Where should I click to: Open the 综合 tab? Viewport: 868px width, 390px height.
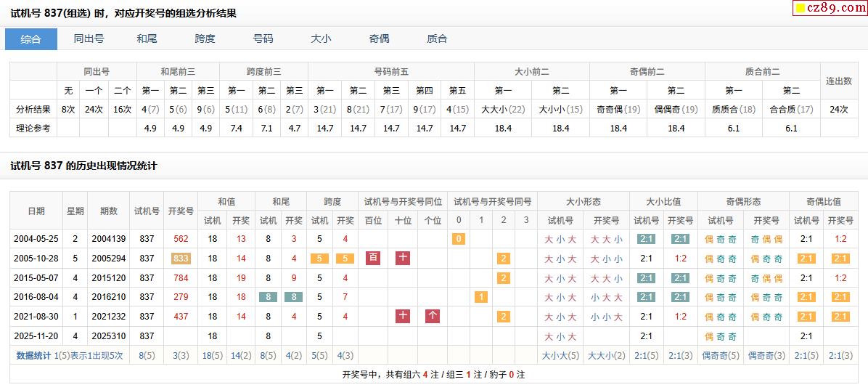coord(31,39)
